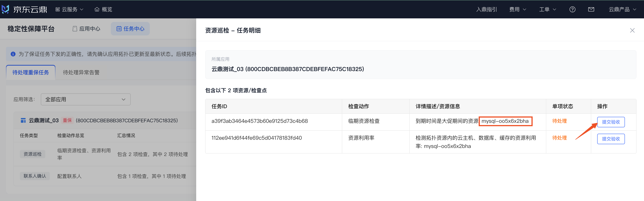
Task: Expand the 工单 dropdown
Action: pos(548,9)
